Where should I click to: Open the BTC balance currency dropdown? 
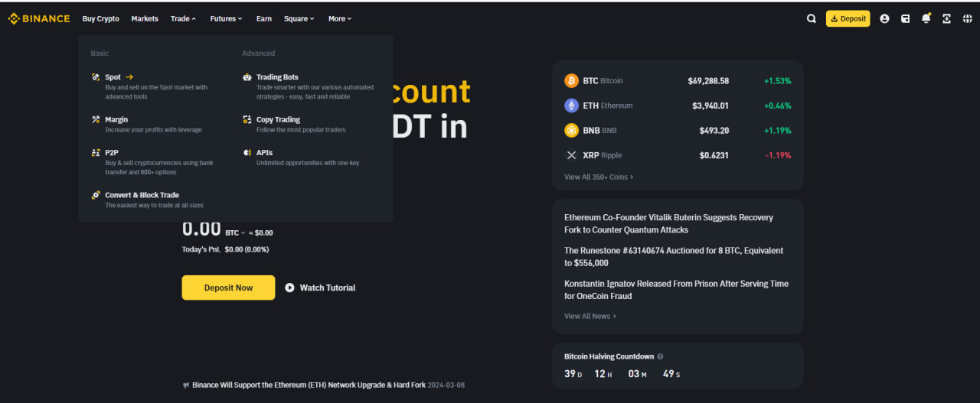(236, 232)
